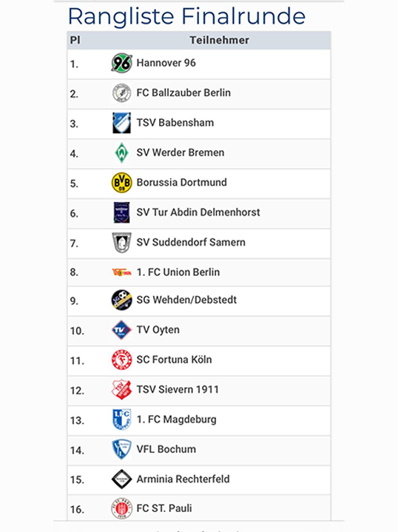This screenshot has height=532, width=398.
Task: Open the FC ST. Pauli team name
Action: point(164,508)
